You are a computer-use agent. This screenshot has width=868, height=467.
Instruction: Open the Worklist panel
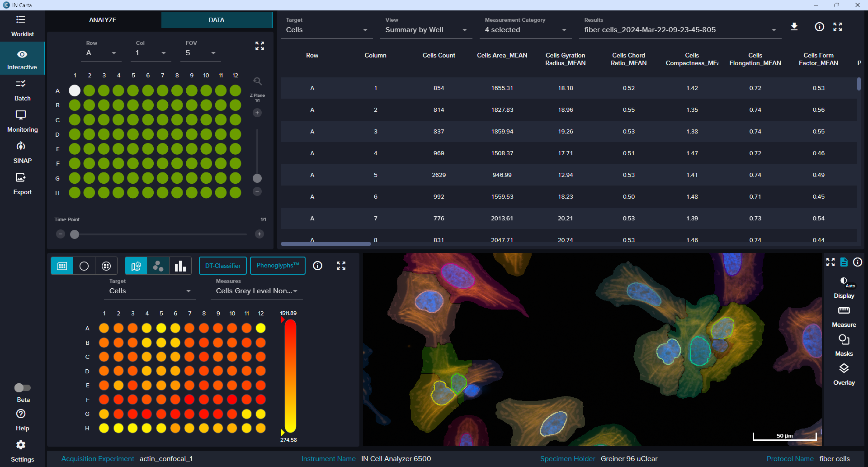[x=22, y=26]
